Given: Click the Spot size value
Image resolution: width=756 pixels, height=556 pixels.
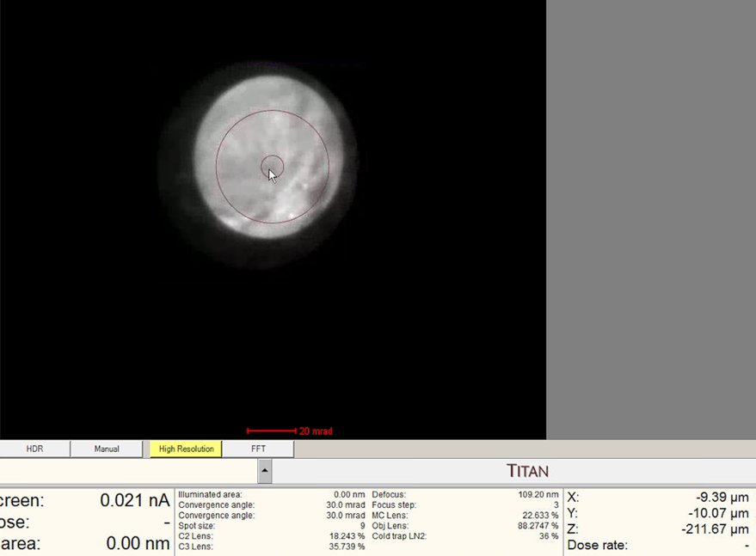Looking at the screenshot, I should pos(361,525).
